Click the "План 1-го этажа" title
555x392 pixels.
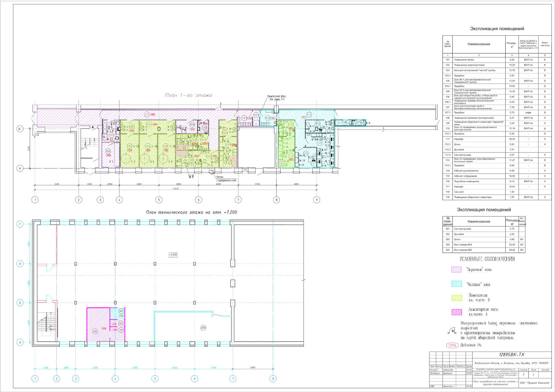point(188,95)
